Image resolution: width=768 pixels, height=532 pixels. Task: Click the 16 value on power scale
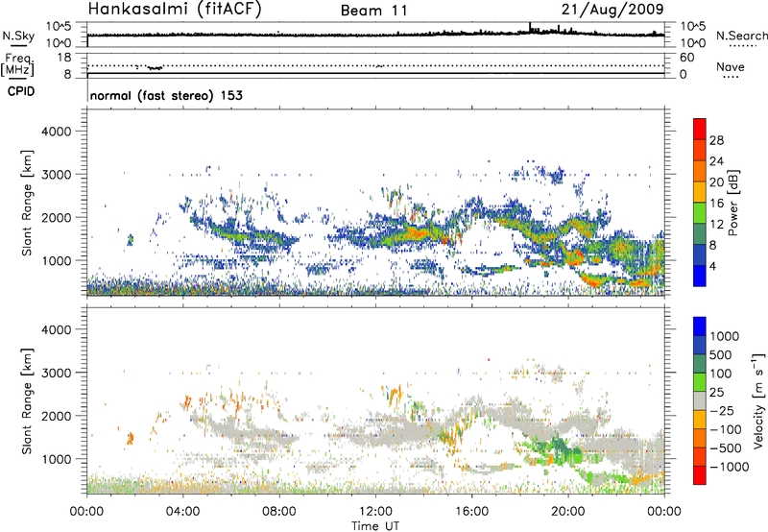[716, 204]
